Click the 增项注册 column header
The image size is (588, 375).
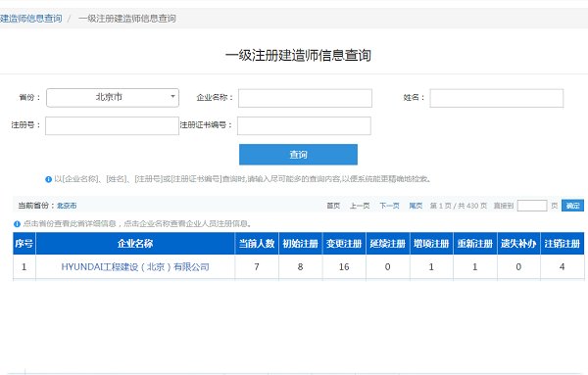[x=431, y=244]
